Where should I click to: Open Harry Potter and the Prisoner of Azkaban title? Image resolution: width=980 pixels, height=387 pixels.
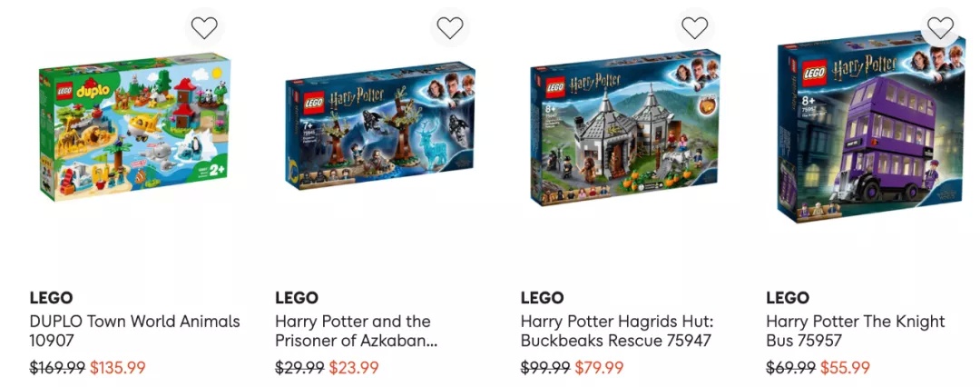pos(357,332)
